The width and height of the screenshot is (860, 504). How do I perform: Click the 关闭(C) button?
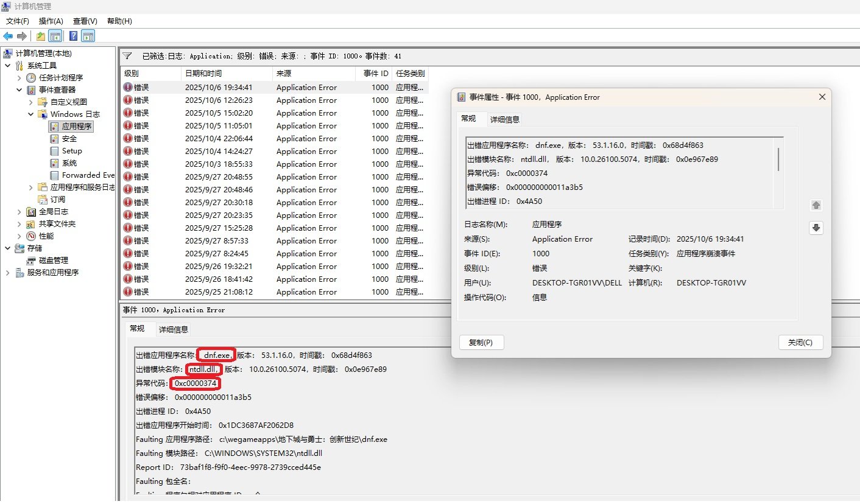coord(800,343)
